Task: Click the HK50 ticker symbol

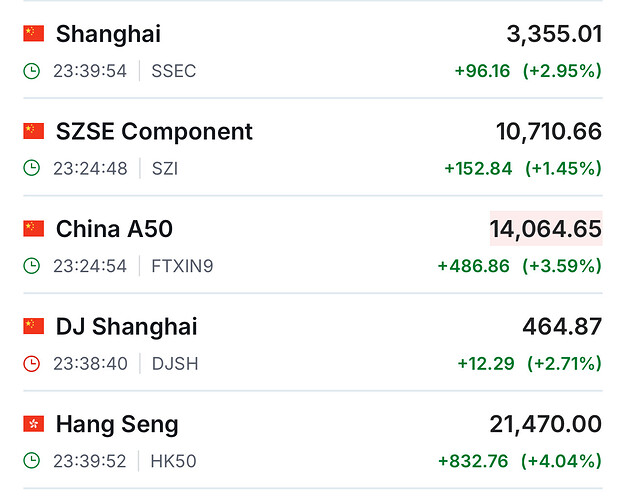Action: (175, 461)
